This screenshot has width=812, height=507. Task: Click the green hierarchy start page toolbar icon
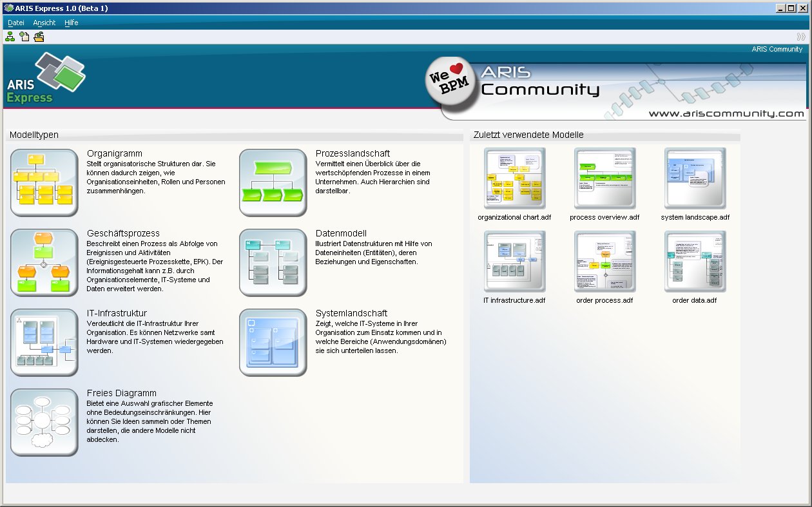[10, 37]
